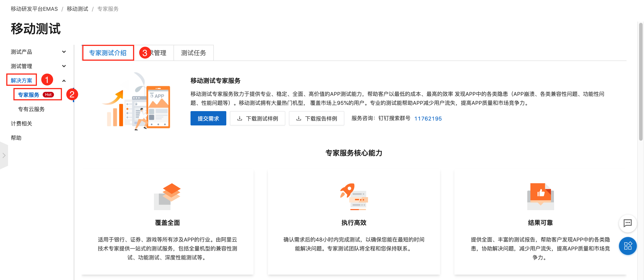Switch to the 需求管理 tab
This screenshot has height=280, width=644.
(154, 53)
